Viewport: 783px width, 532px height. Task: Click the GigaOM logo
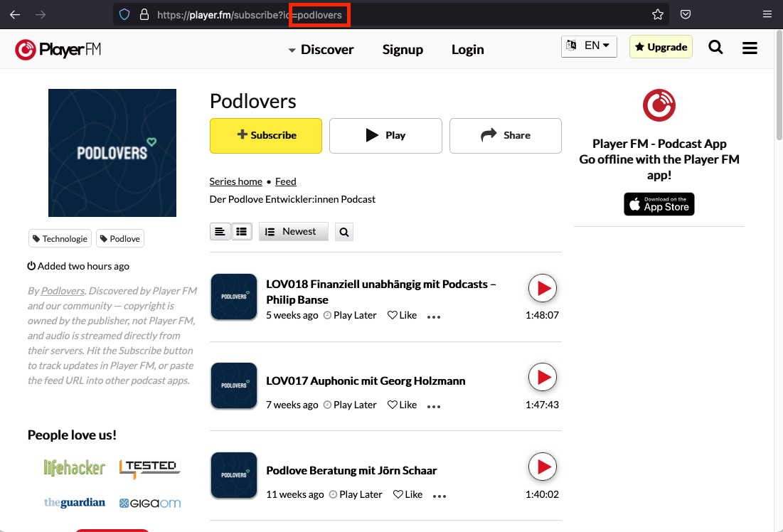pyautogui.click(x=150, y=503)
